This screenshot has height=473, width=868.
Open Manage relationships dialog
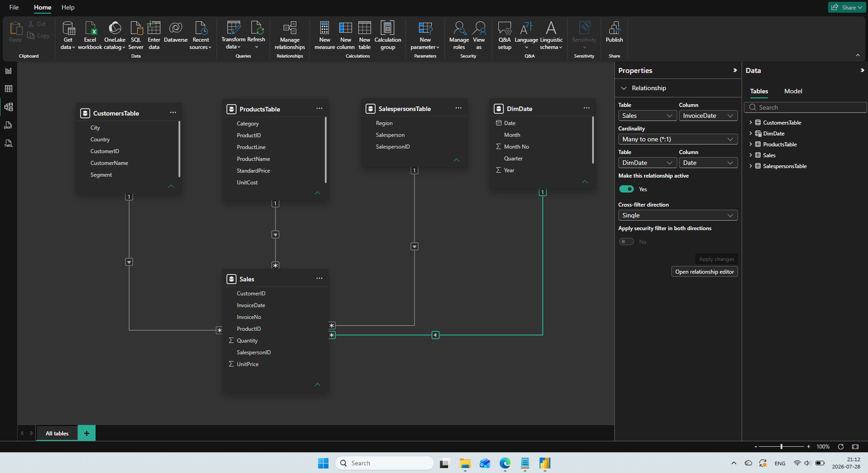tap(290, 36)
